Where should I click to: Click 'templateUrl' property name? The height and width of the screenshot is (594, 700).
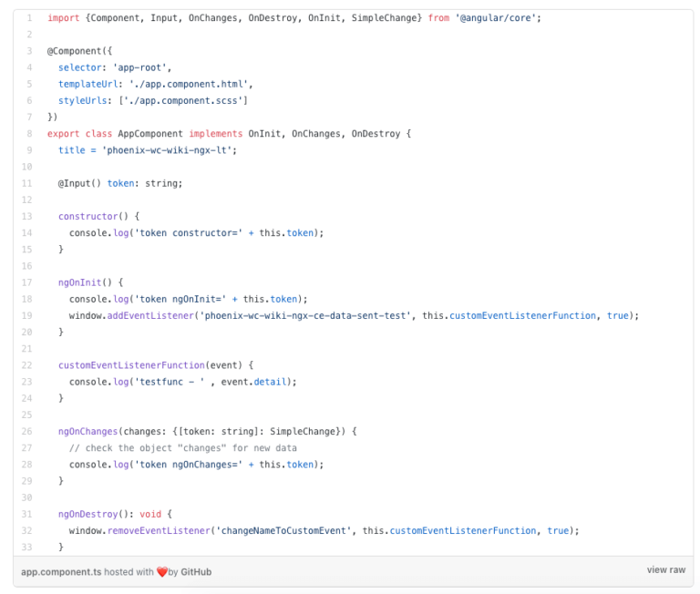[87, 84]
